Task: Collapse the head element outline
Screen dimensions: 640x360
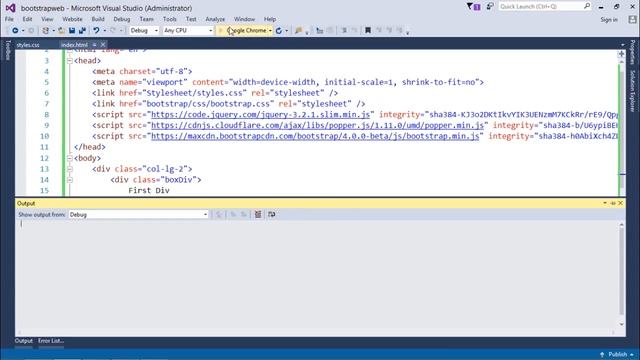Action: (x=70, y=60)
